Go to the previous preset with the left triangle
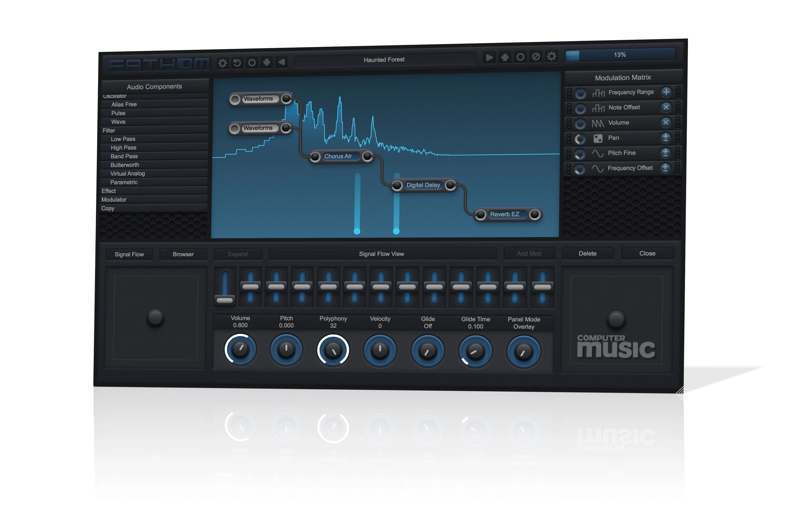Image resolution: width=812 pixels, height=509 pixels. click(x=282, y=62)
